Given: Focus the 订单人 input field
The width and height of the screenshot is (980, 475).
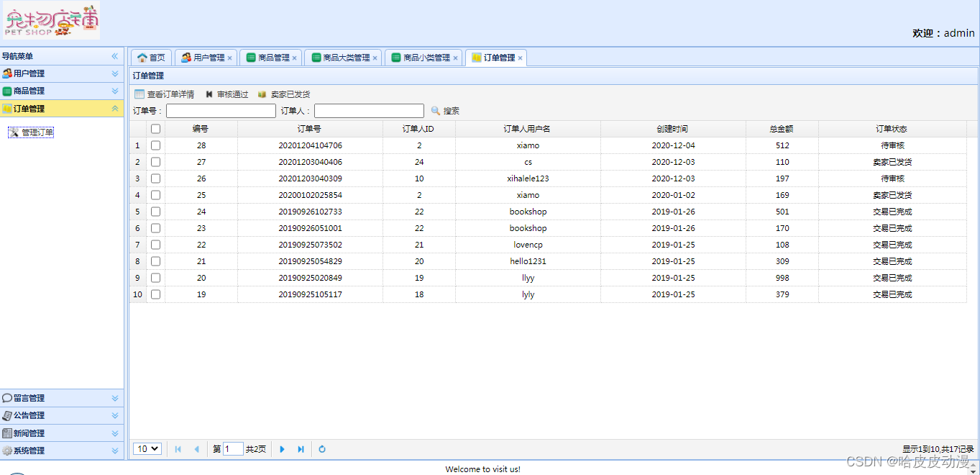Looking at the screenshot, I should click(x=369, y=111).
